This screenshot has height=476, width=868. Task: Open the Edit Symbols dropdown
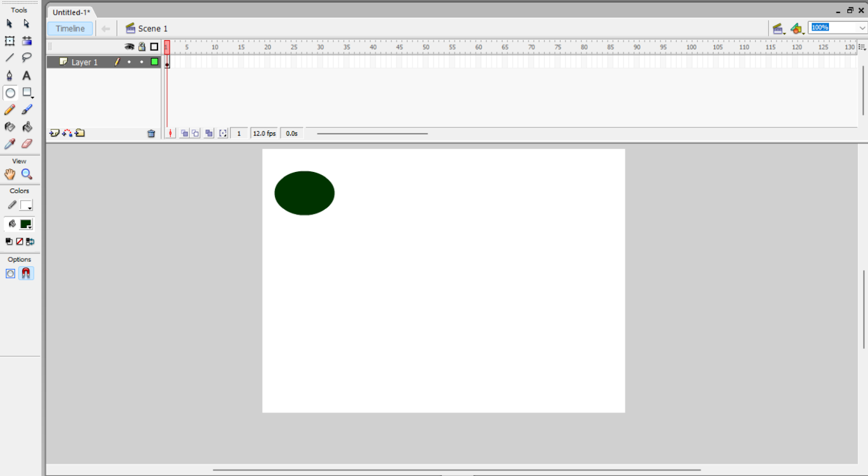click(x=797, y=29)
